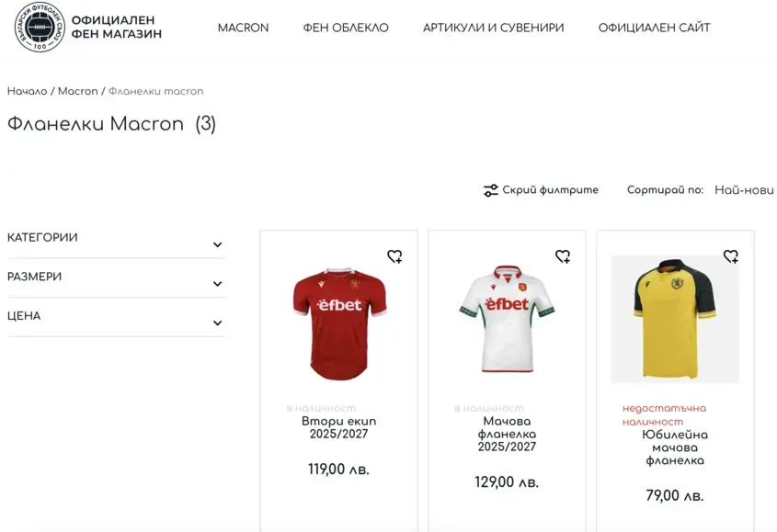Expand the РАЗМЕРИ filter chevron
The image size is (777, 532).
(x=217, y=284)
